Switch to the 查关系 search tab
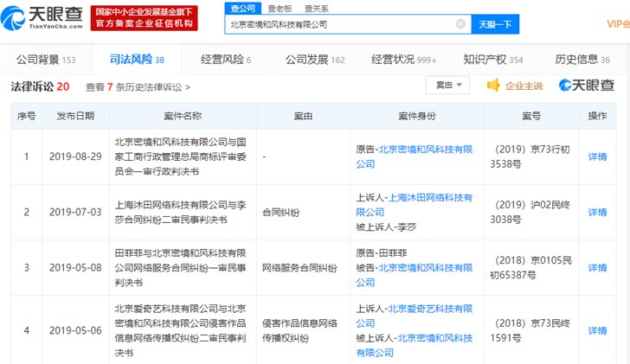Screen dimensions: 630x364 coord(316,9)
